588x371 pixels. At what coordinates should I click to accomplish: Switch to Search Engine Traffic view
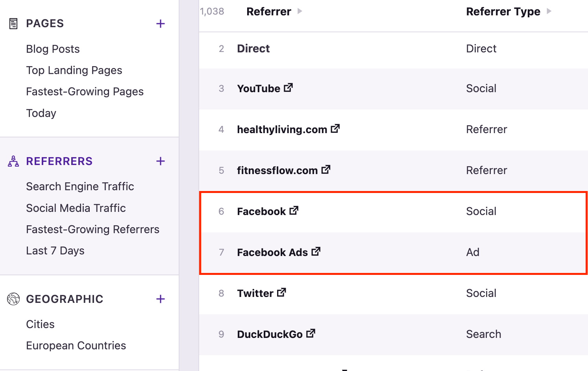pyautogui.click(x=80, y=186)
